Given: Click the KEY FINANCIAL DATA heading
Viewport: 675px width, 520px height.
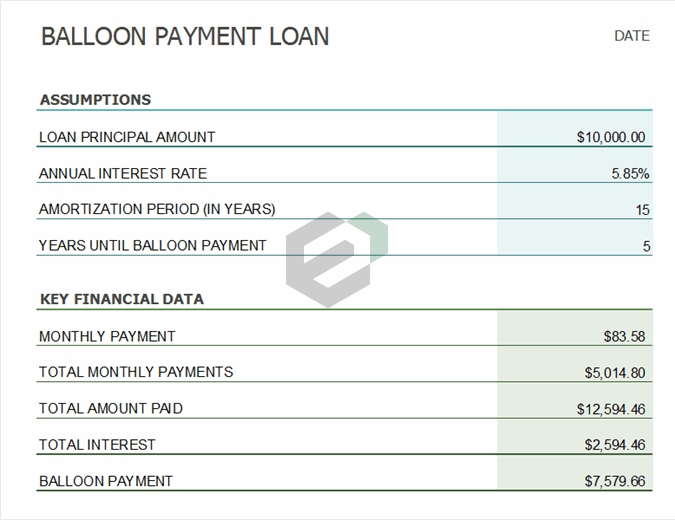Looking at the screenshot, I should pyautogui.click(x=121, y=299).
